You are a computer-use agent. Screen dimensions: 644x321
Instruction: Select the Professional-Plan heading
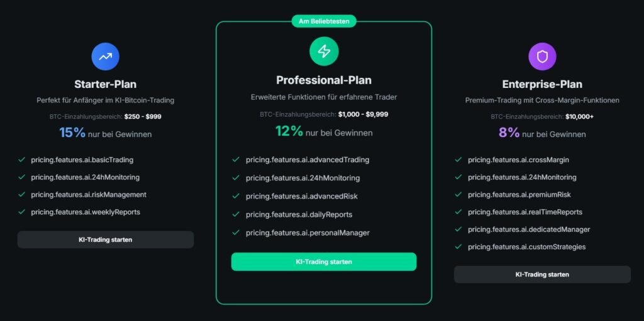324,80
